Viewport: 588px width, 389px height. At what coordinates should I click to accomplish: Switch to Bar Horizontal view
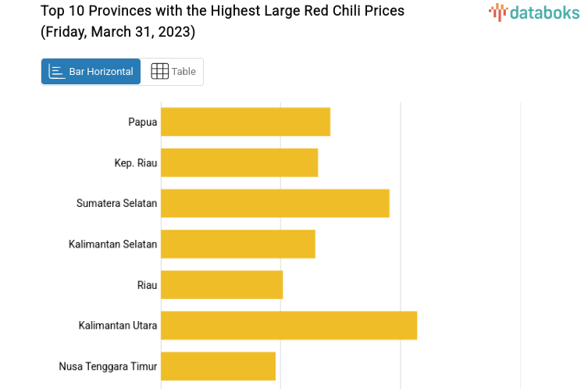tap(91, 72)
